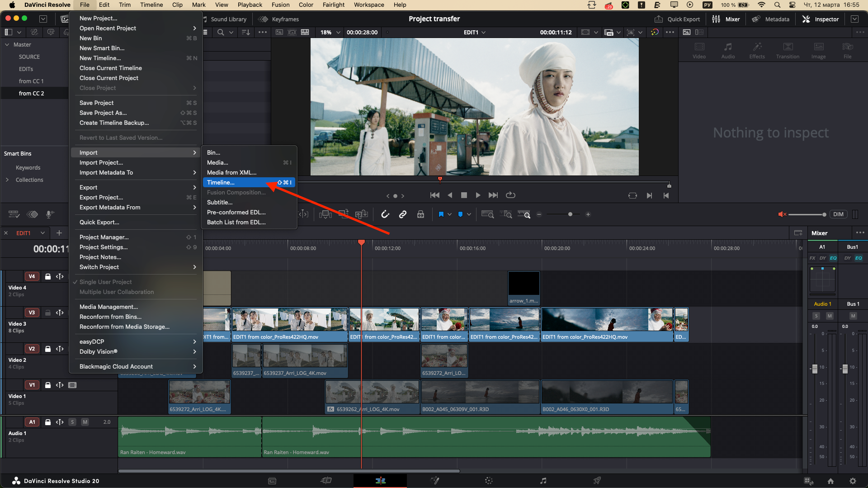Enable snapping with the magnet icon
This screenshot has width=868, height=488.
point(385,214)
